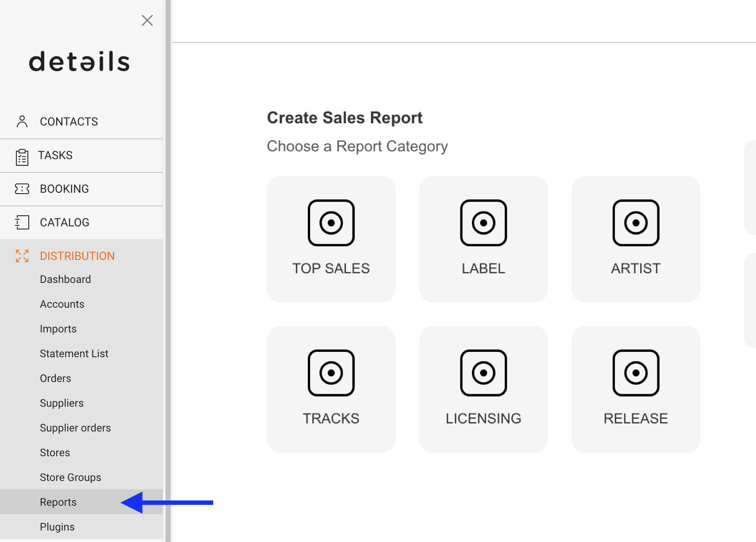
Task: Select the LICENSING report category
Action: point(483,389)
